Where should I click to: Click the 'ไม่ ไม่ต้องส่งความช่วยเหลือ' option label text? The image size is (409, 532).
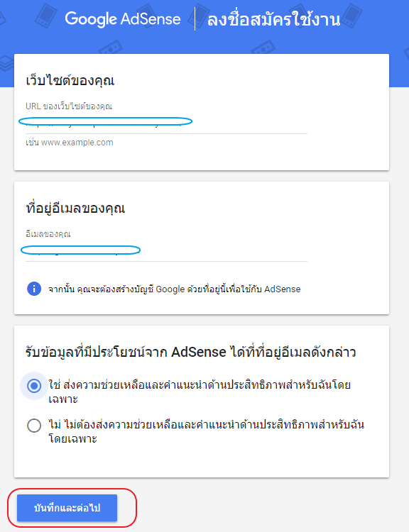[x=206, y=431]
